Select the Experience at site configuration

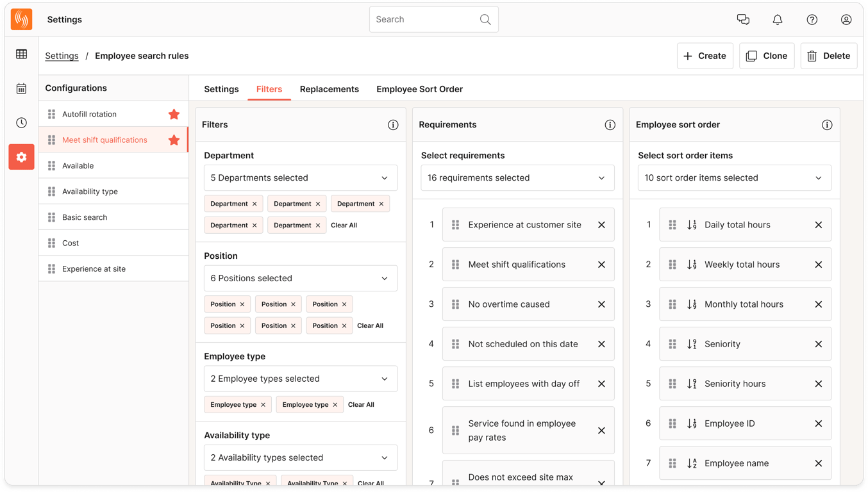pos(113,269)
